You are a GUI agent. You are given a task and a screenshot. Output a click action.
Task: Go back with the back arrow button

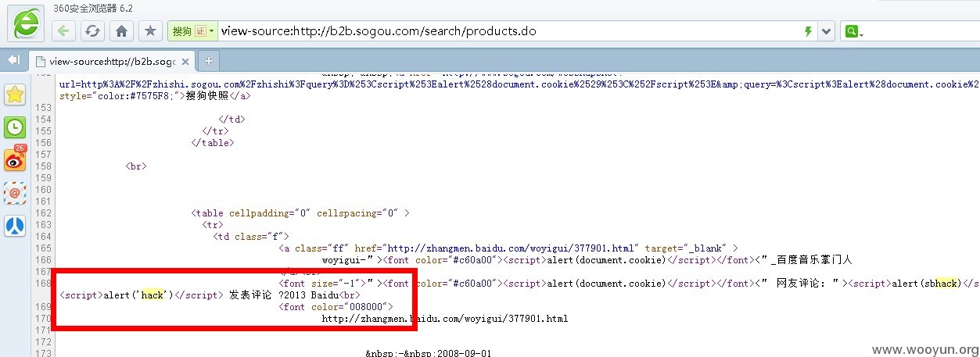[63, 31]
